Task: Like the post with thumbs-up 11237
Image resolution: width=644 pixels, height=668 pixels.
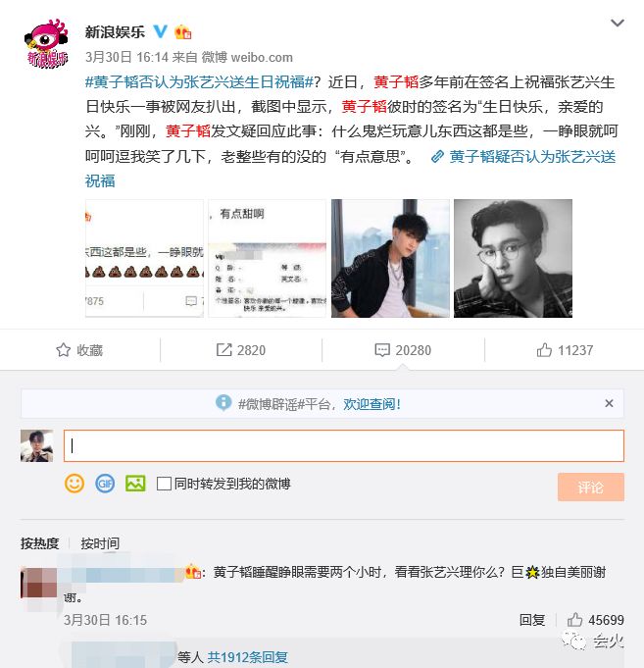Action: coord(565,350)
